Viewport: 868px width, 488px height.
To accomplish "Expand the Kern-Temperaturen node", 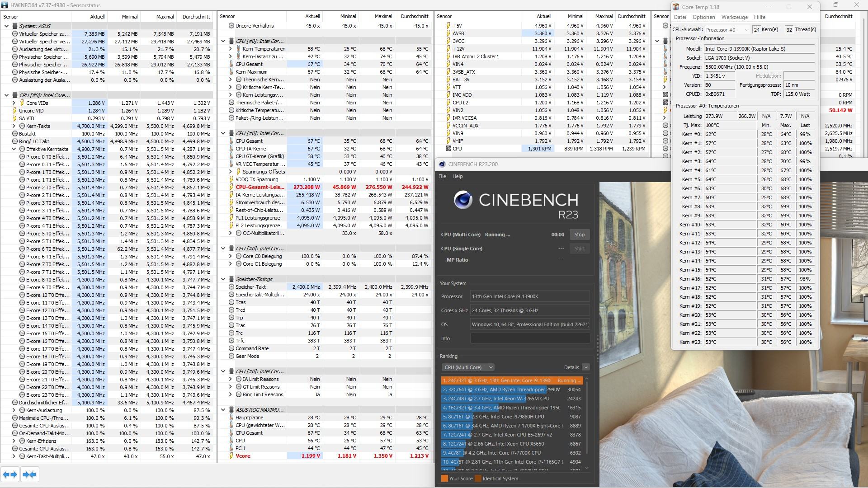I will [x=231, y=49].
